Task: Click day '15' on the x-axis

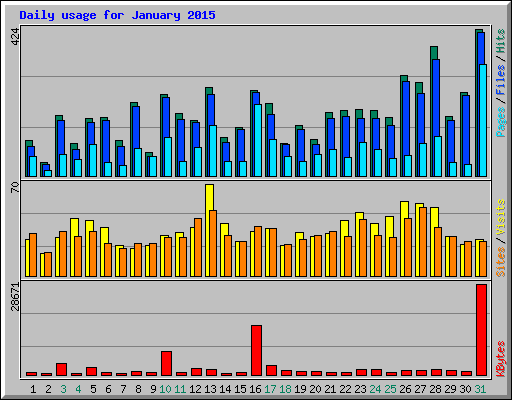Action: (240, 389)
